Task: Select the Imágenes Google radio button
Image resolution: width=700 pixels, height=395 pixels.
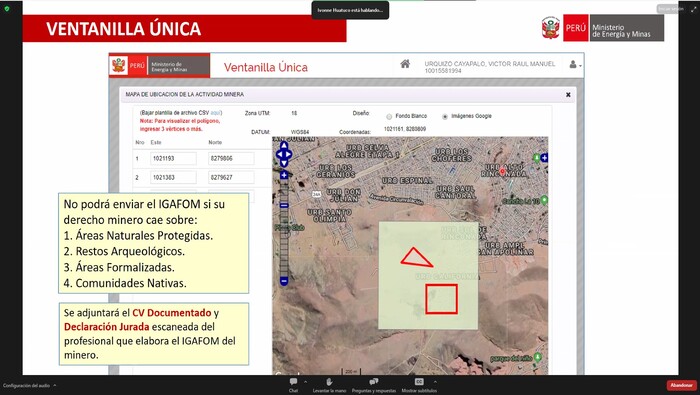Action: click(445, 116)
